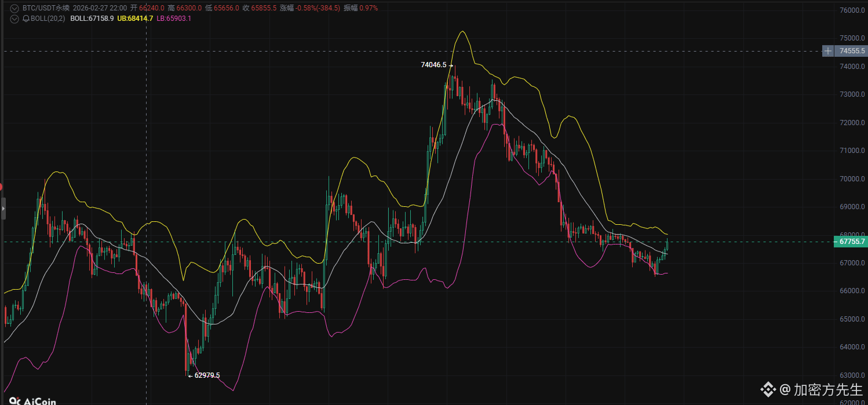Click the amplitude value 0.97%
This screenshot has height=405, width=868.
pyautogui.click(x=369, y=8)
